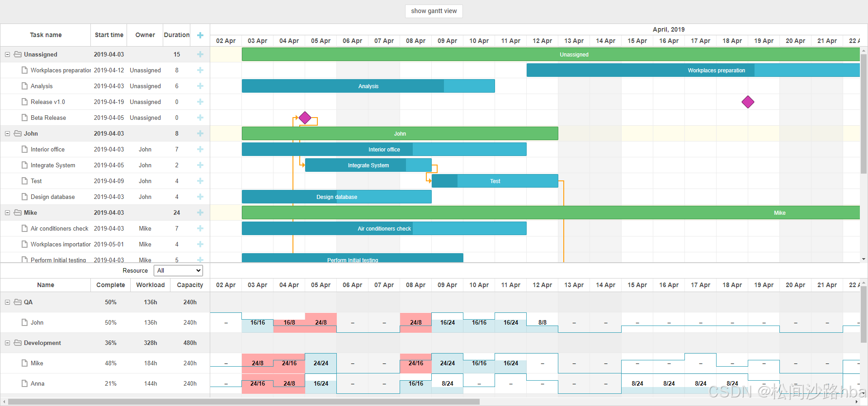868x406 pixels.
Task: Click the plus icon for Integrate System
Action: pyautogui.click(x=200, y=165)
